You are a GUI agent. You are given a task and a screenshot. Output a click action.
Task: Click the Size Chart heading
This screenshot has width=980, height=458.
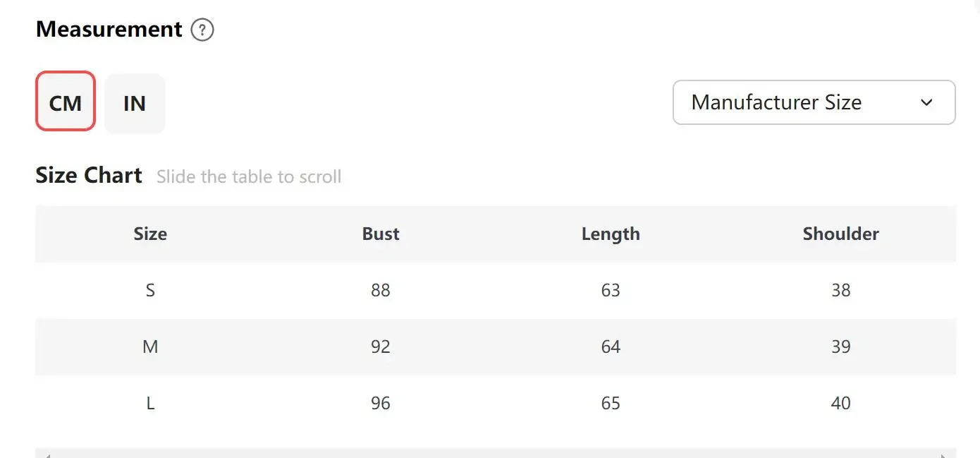pyautogui.click(x=89, y=175)
